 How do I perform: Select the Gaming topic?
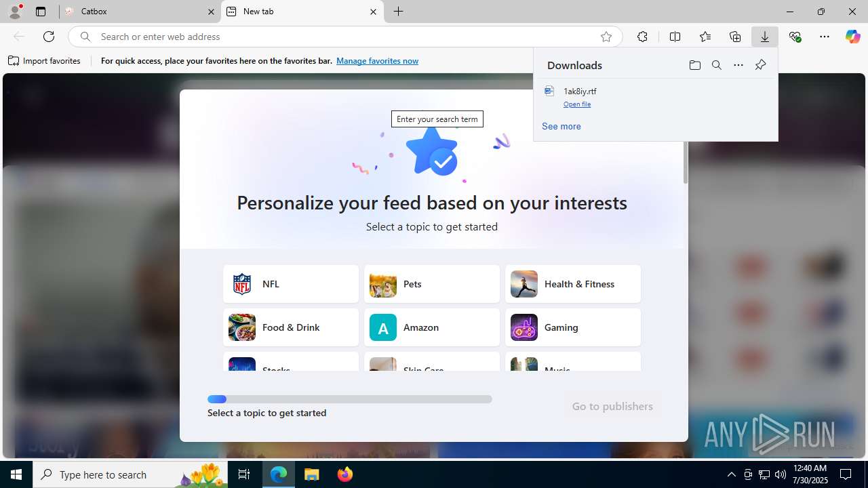click(x=573, y=327)
